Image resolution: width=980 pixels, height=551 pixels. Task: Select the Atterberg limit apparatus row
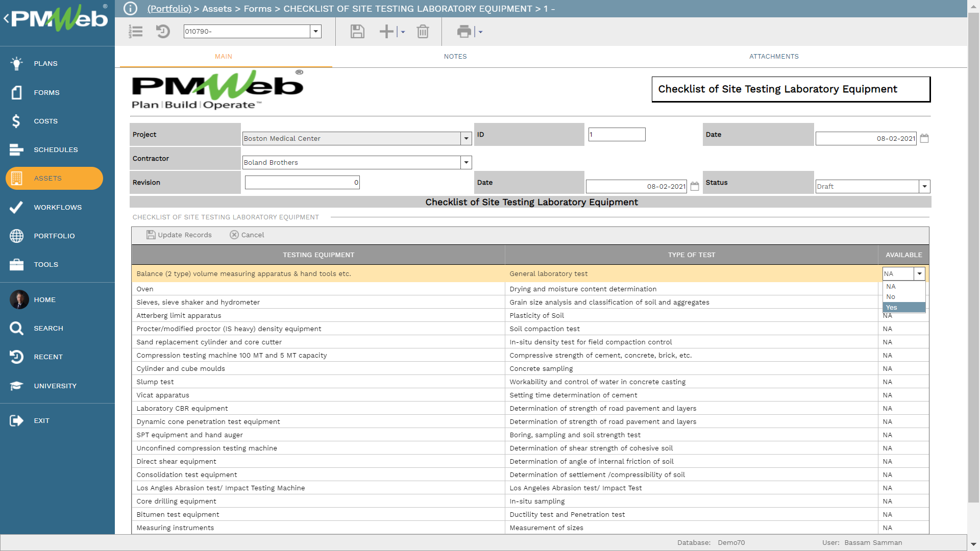point(530,315)
